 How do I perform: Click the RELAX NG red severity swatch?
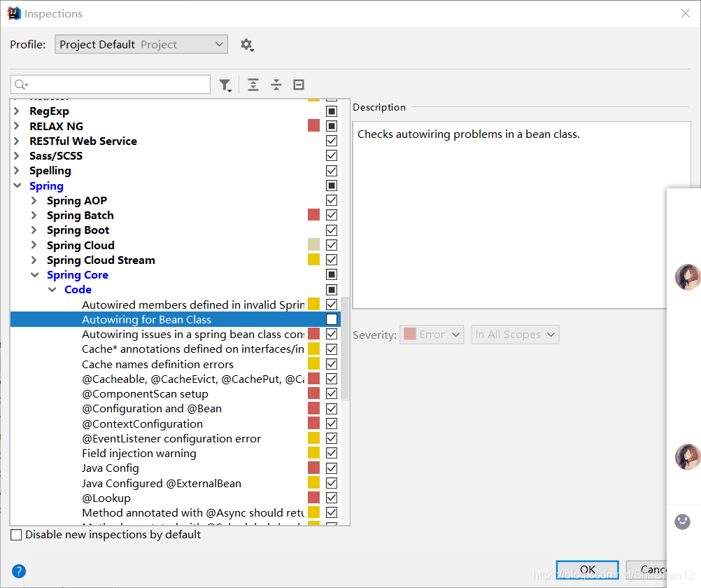coord(314,126)
